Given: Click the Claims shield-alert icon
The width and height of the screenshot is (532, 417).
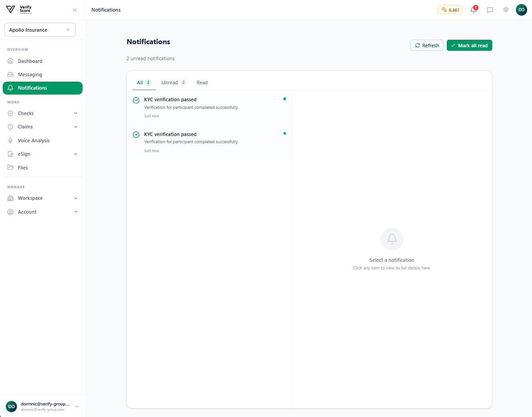Looking at the screenshot, I should [x=11, y=127].
